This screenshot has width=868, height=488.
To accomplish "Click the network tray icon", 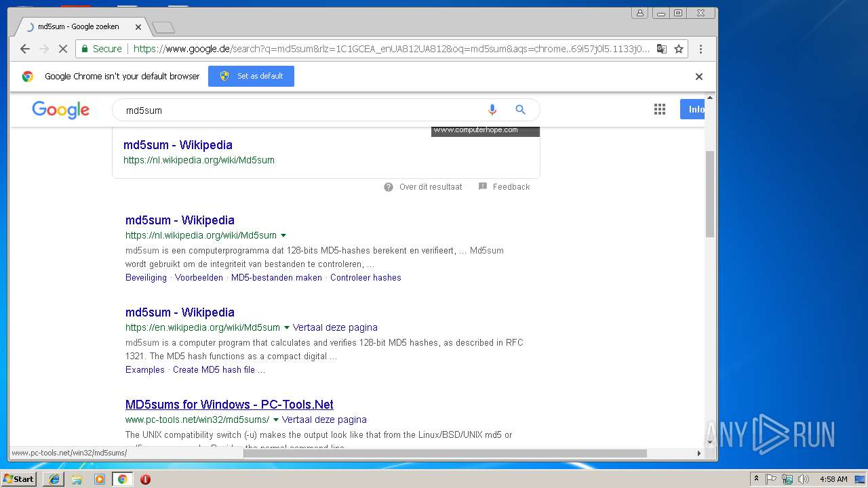I will coord(787,479).
